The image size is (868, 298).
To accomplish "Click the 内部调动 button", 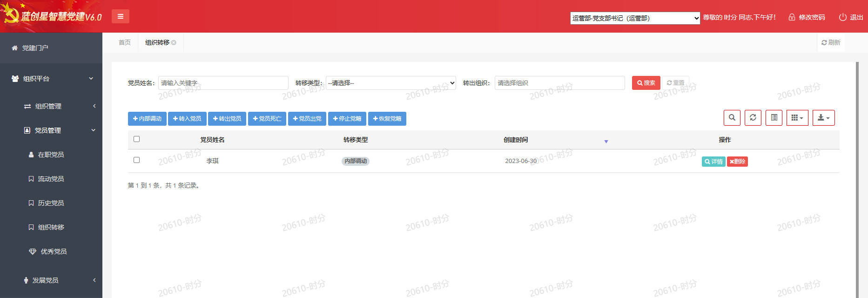I will 147,119.
